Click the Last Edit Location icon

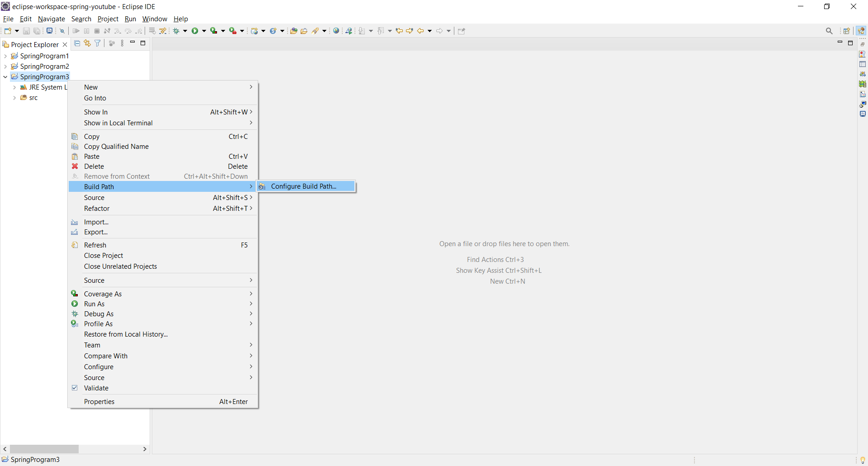399,31
